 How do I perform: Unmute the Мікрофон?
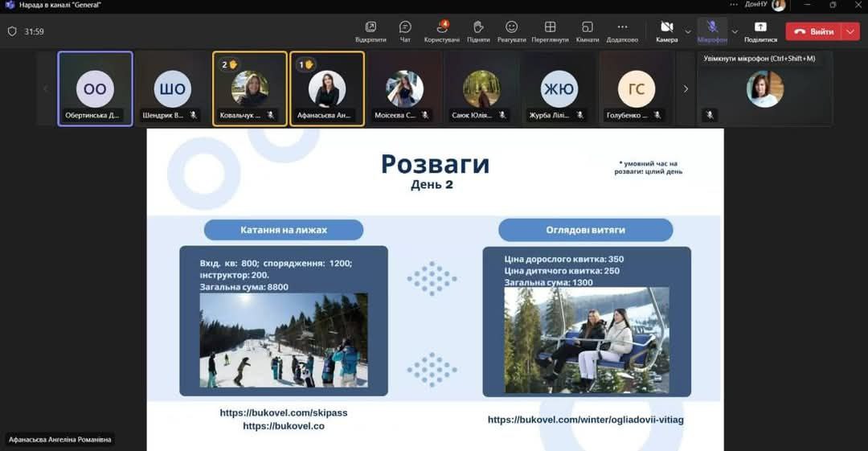point(712,31)
